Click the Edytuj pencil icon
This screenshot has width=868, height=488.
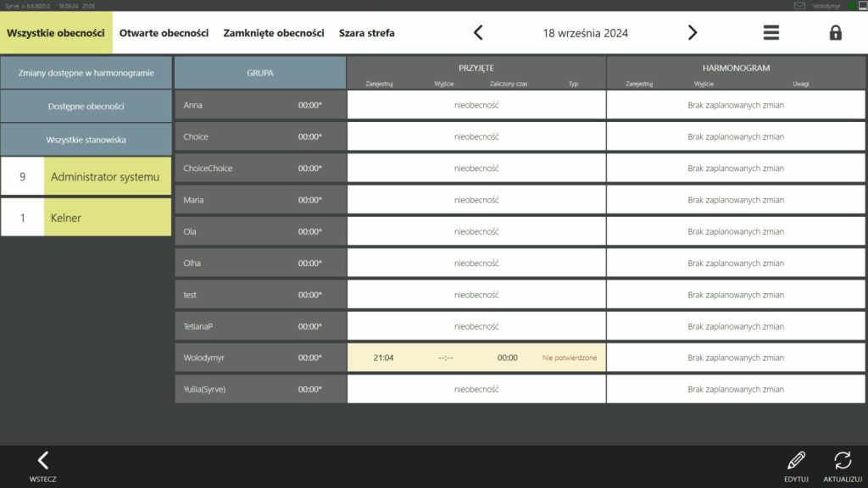pos(795,461)
